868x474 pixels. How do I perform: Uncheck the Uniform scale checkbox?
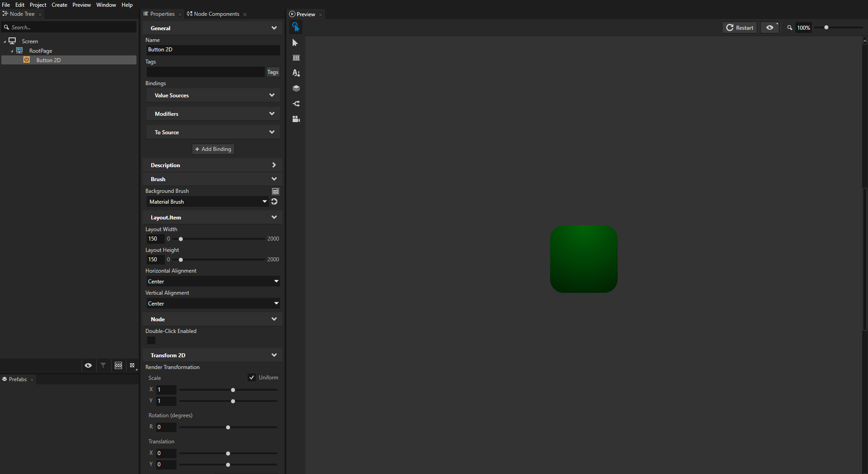(x=252, y=377)
